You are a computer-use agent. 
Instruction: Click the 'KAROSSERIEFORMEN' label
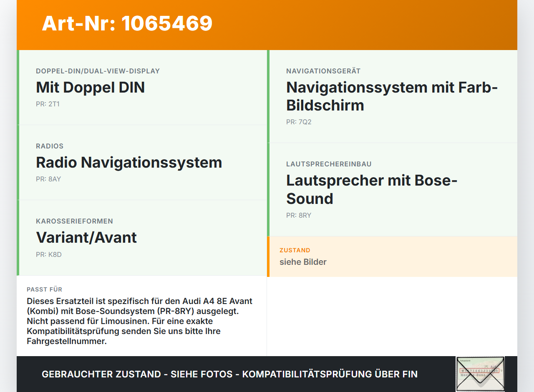point(75,221)
